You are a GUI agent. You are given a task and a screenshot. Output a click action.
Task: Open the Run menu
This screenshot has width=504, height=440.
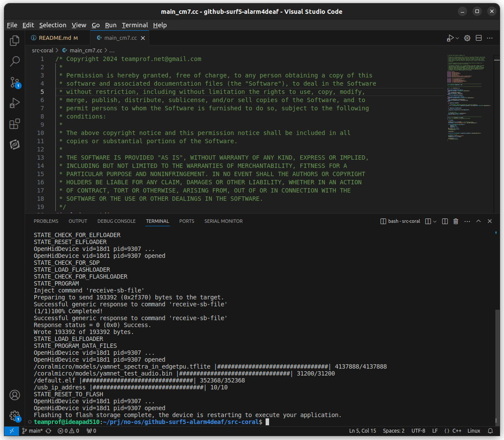(x=111, y=25)
